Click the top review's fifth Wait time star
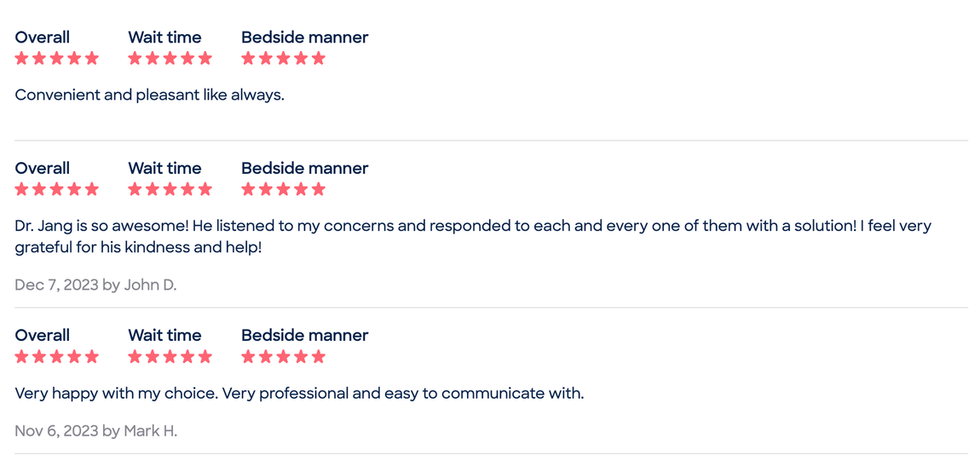This screenshot has width=980, height=455. click(x=205, y=58)
